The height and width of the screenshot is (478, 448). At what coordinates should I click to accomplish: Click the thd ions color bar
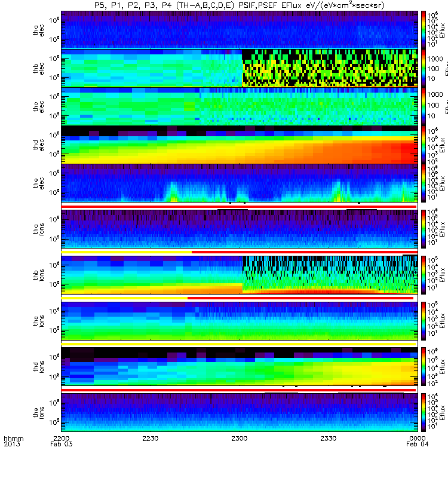[x=424, y=366]
